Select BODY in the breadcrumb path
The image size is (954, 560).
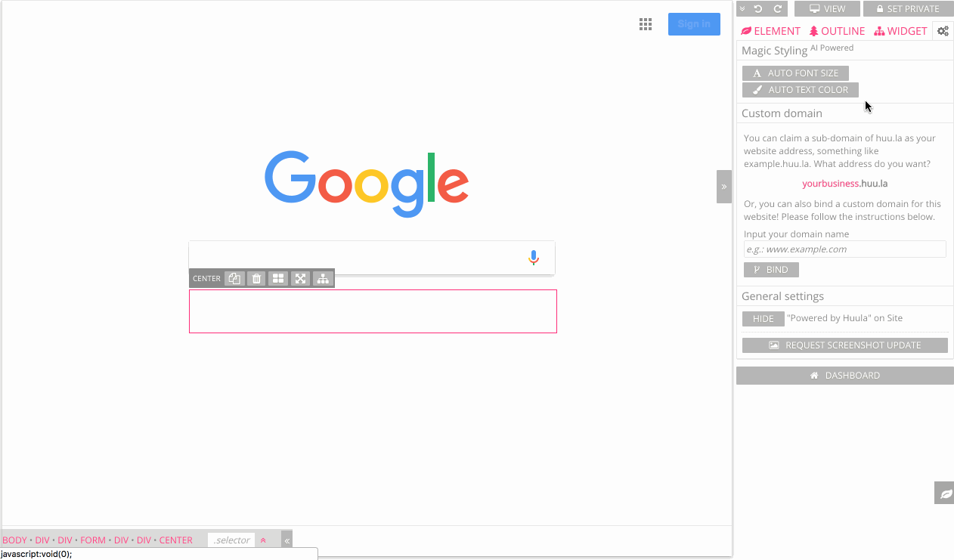pyautogui.click(x=14, y=540)
